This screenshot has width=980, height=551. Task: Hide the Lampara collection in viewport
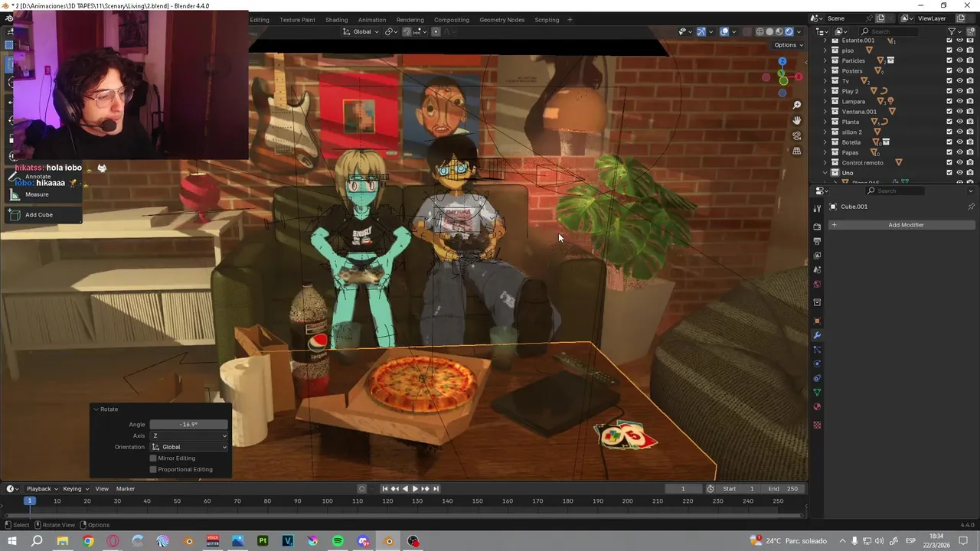960,101
